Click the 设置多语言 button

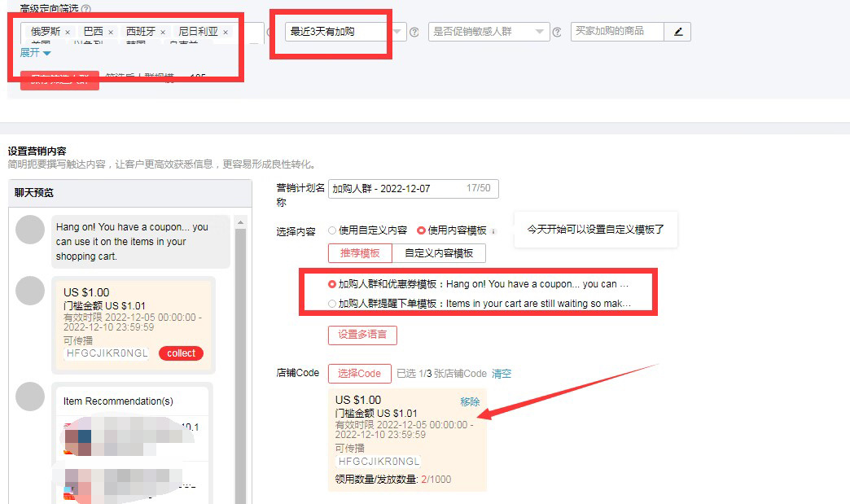(362, 335)
